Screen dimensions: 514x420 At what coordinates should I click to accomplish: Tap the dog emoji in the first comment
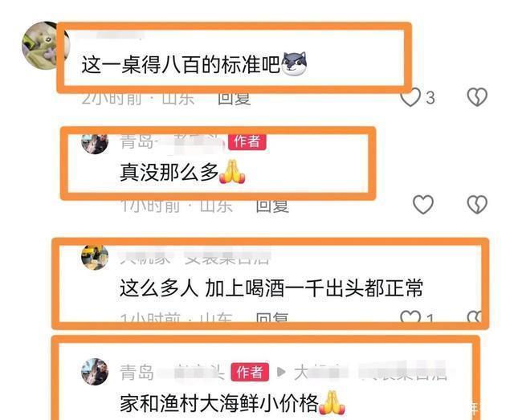295,63
